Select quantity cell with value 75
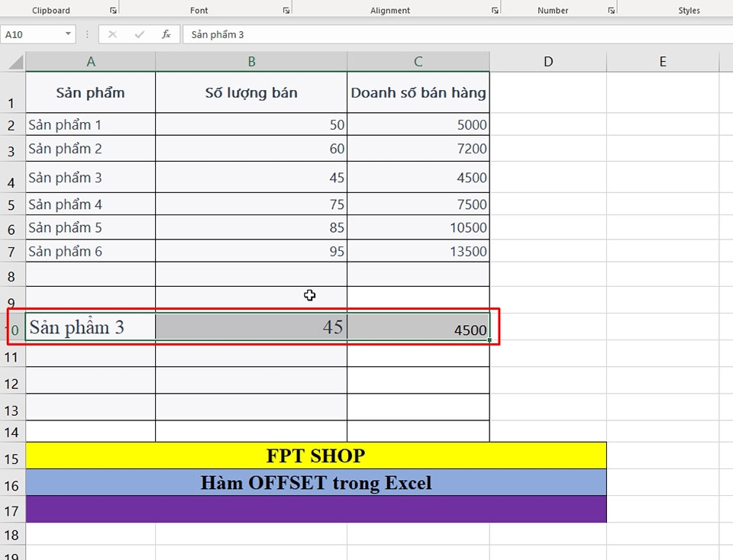The height and width of the screenshot is (560, 733). click(x=251, y=204)
